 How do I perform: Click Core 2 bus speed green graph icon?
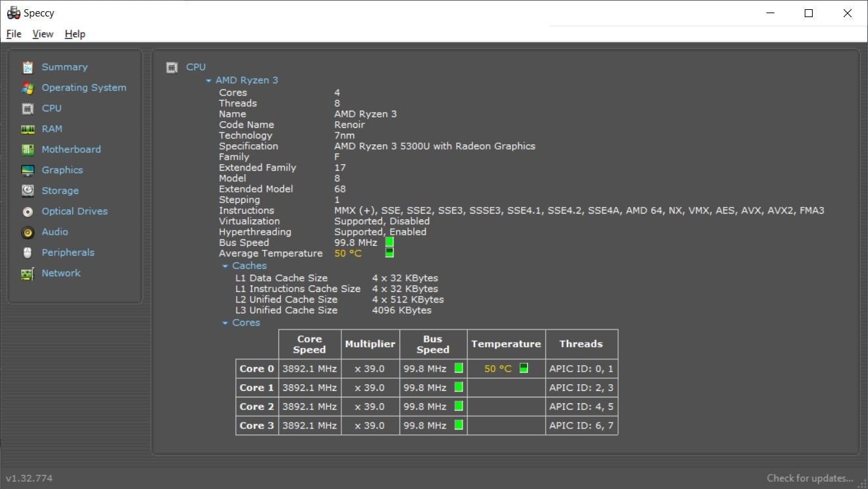tap(459, 406)
